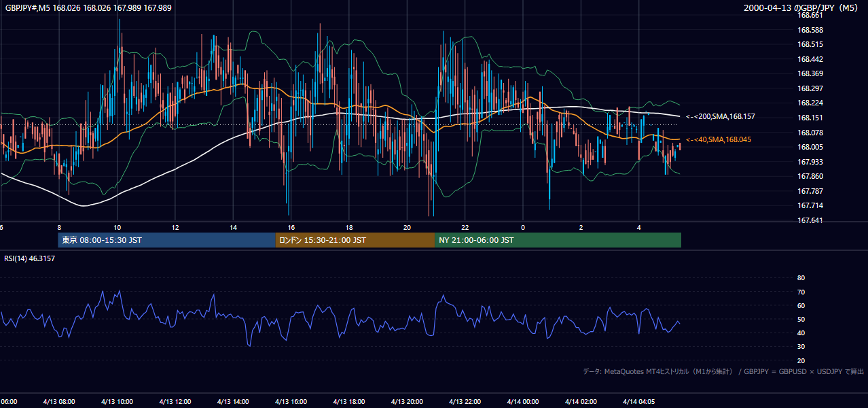Click price axis label 167.714

click(x=810, y=205)
